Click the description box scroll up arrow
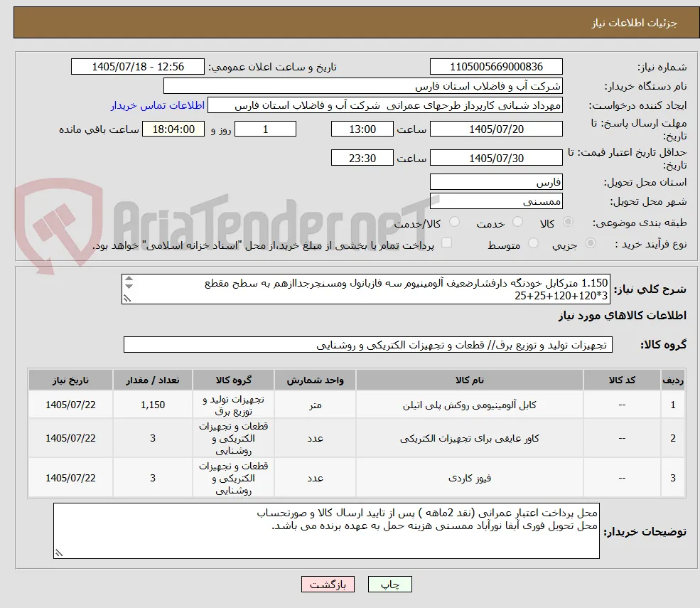The width and height of the screenshot is (700, 608). [129, 279]
